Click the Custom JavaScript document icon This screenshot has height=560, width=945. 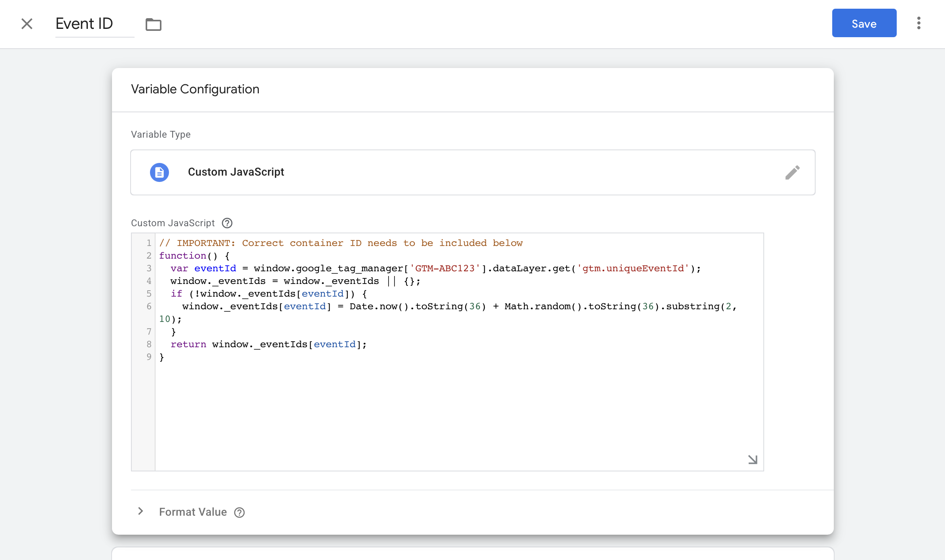pos(159,172)
